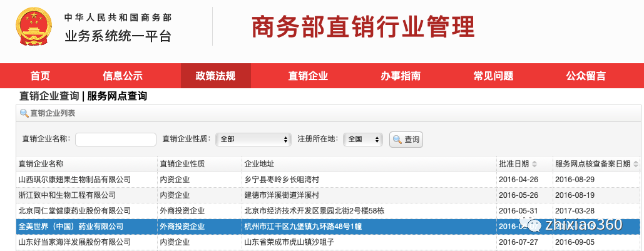644x251 pixels.
Task: Click address 山东省荣成市虎山镇沙咀子
Action: click(289, 242)
